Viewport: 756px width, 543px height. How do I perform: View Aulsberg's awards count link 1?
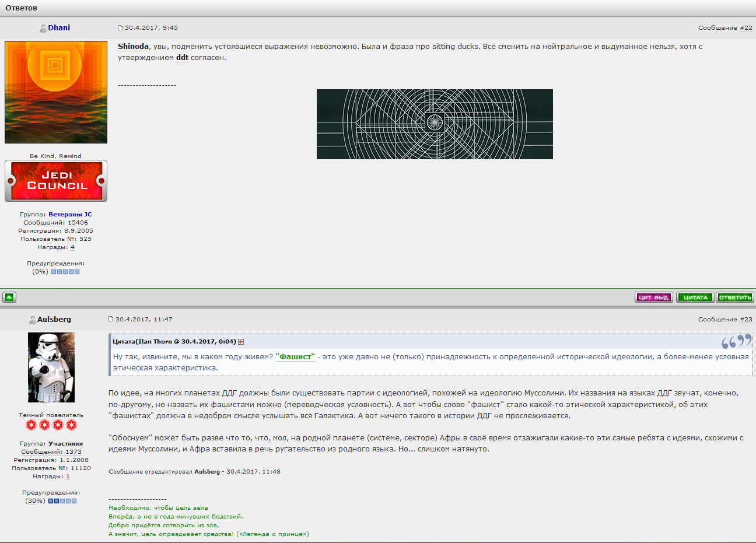point(68,477)
